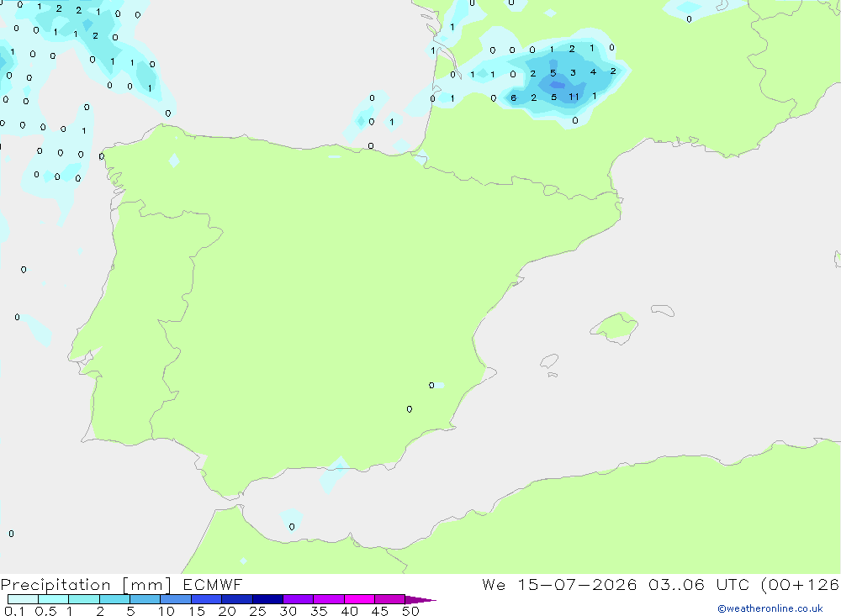Viewport: 841px width, 616px height.
Task: Click the "4" precipitation value over France
Action: point(593,71)
